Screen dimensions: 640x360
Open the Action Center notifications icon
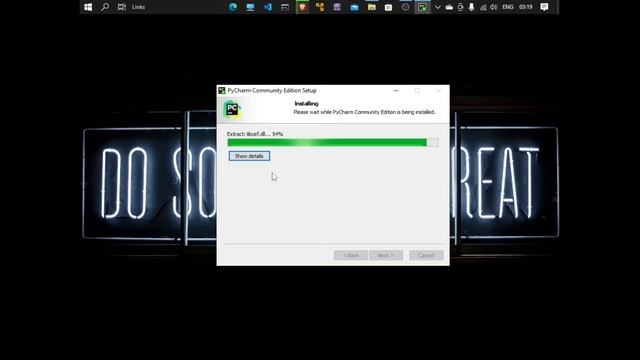[544, 7]
